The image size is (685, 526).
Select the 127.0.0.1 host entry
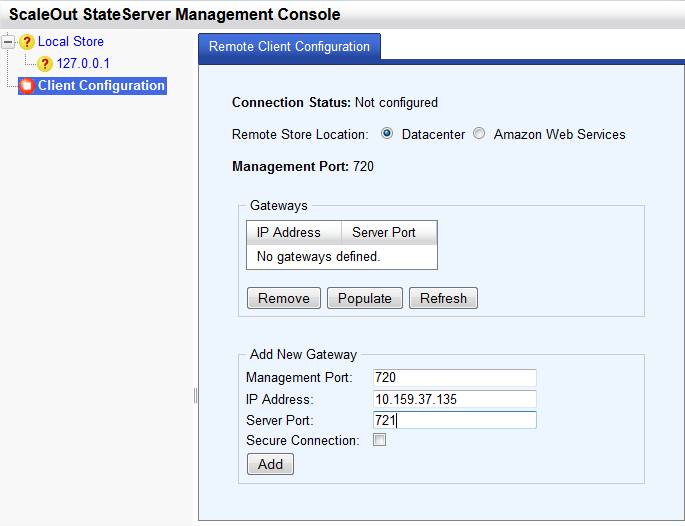(x=83, y=63)
